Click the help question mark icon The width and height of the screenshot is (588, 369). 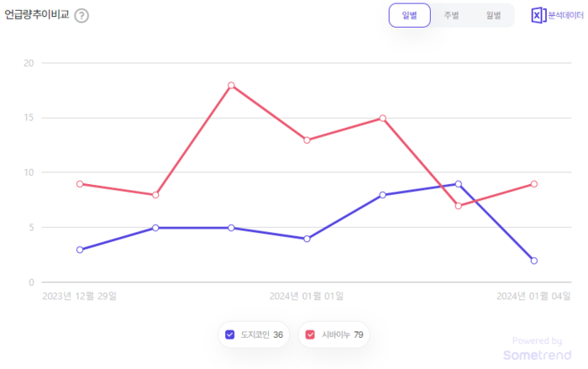(x=81, y=15)
